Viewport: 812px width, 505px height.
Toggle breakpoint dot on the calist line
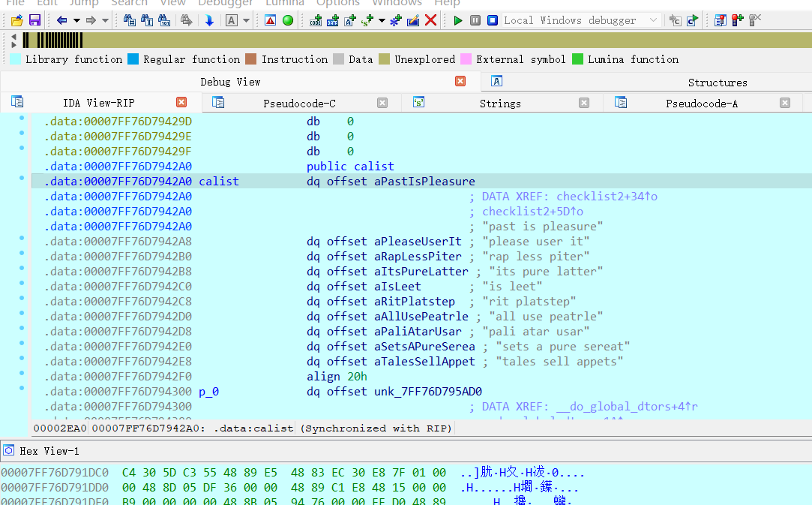coord(22,178)
